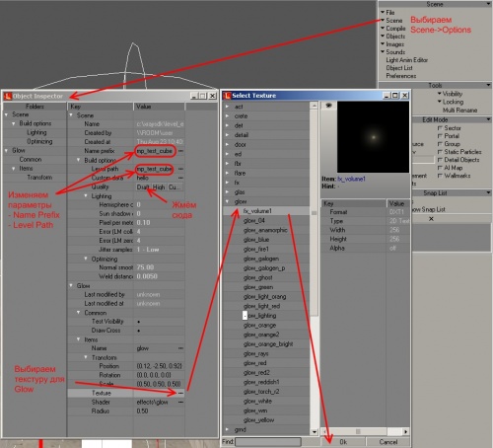Collapse the Edit Mode panel header arrow
Viewport: 493px width, 448px height.
point(488,119)
